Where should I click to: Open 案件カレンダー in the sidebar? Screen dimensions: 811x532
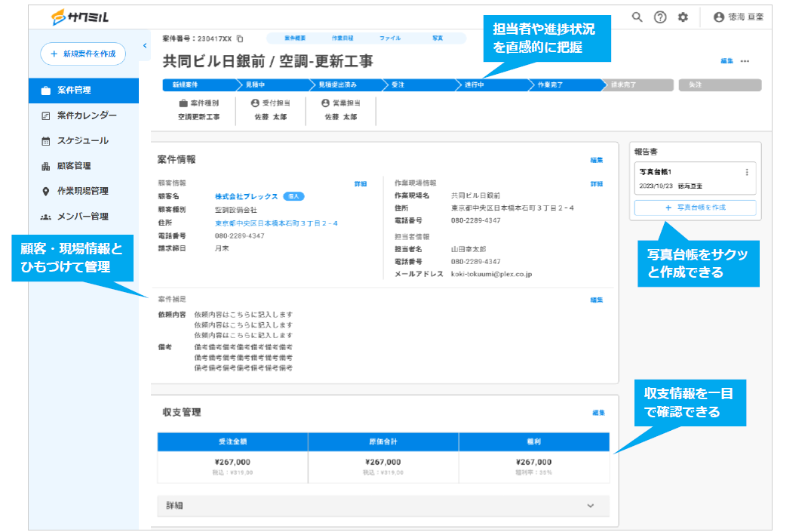(x=84, y=115)
